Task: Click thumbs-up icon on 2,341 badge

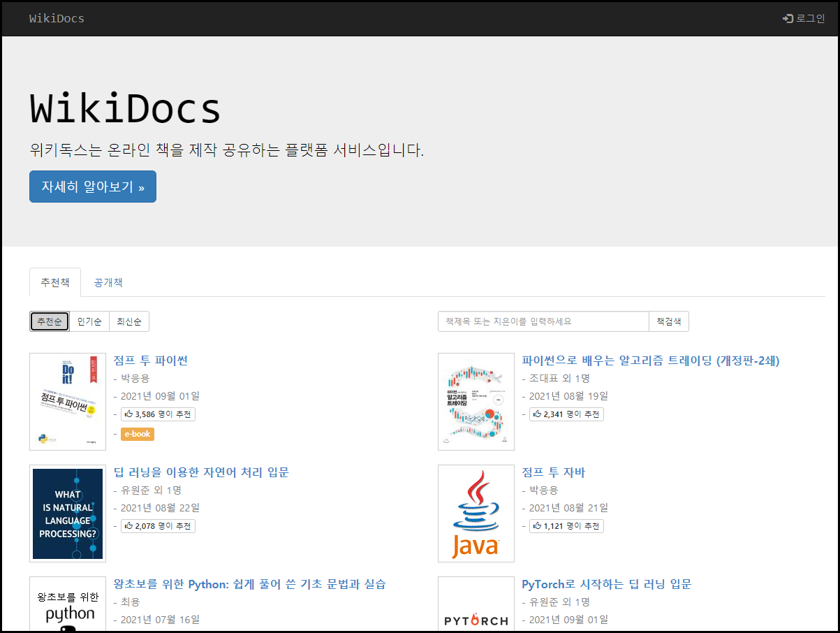Action: [x=537, y=414]
